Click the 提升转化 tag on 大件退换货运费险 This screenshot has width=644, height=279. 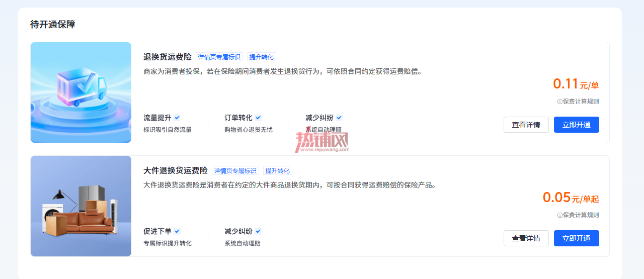tap(278, 171)
